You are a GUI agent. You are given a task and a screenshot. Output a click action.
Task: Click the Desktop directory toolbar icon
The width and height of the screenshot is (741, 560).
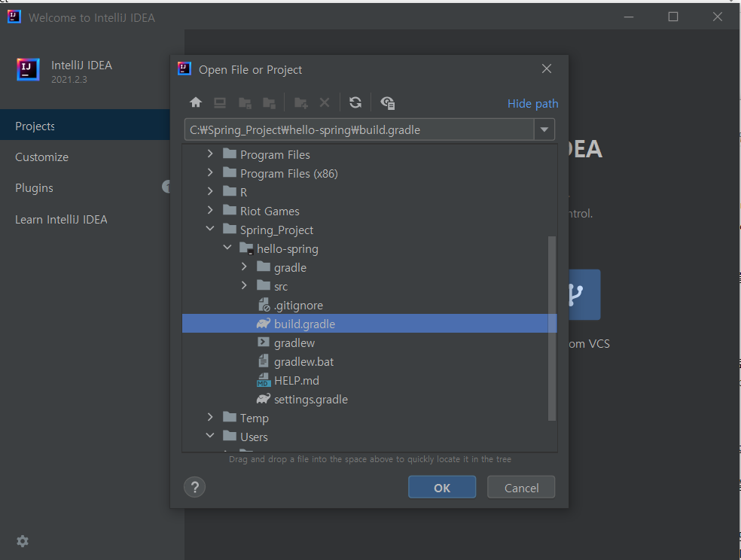220,102
